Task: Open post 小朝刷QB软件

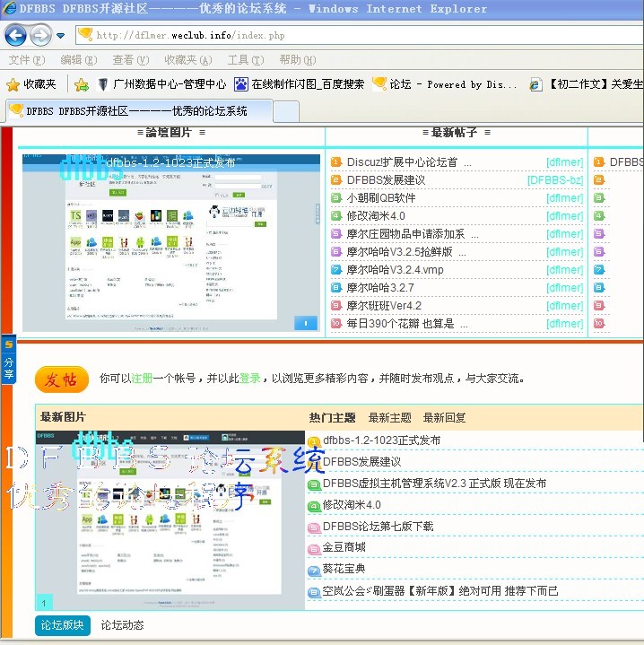Action: click(381, 198)
